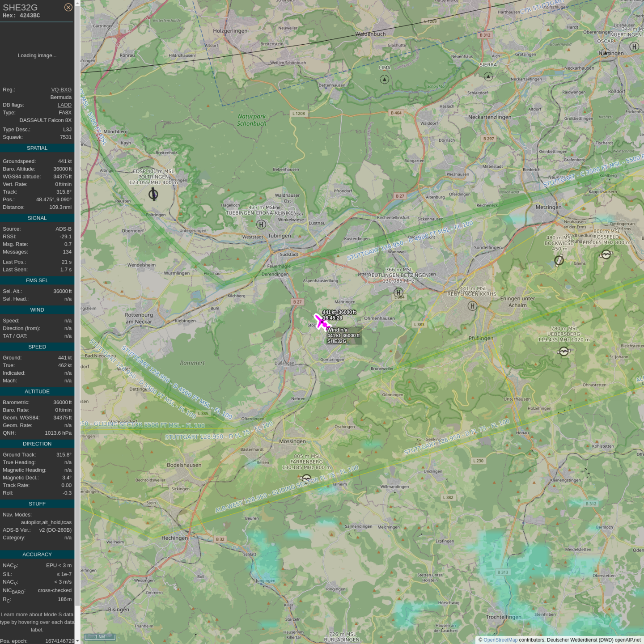
Task: Click the LADD database flag link
Action: (x=64, y=105)
